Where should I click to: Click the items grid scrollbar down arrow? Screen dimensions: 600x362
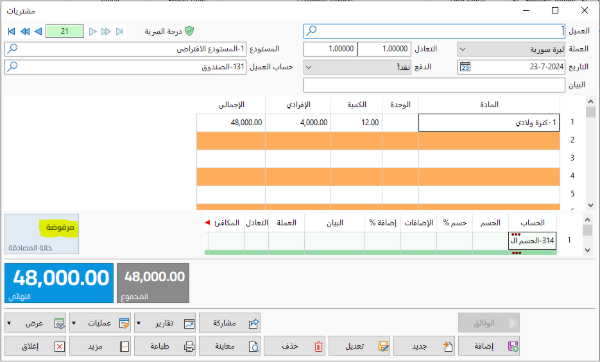[590, 205]
